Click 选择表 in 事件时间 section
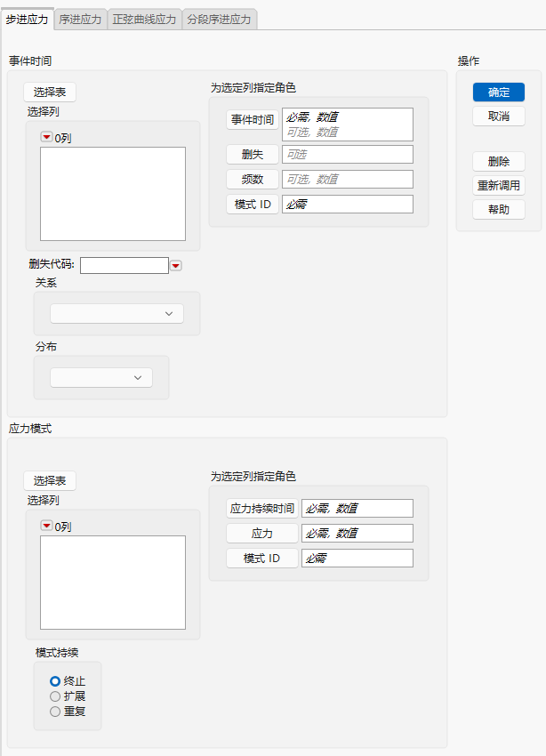 pyautogui.click(x=50, y=92)
